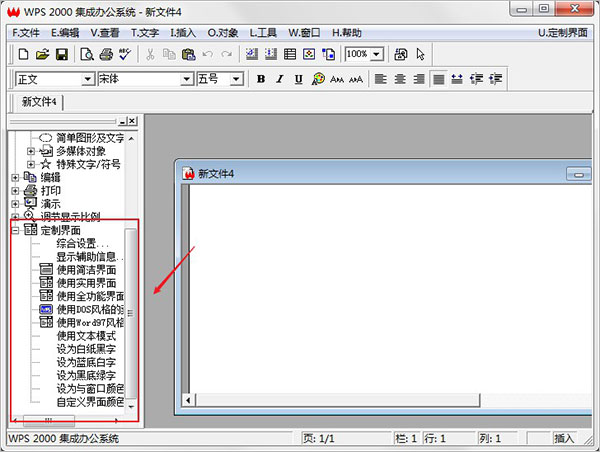
Task: Open the V.查看 menu
Action: pos(105,33)
